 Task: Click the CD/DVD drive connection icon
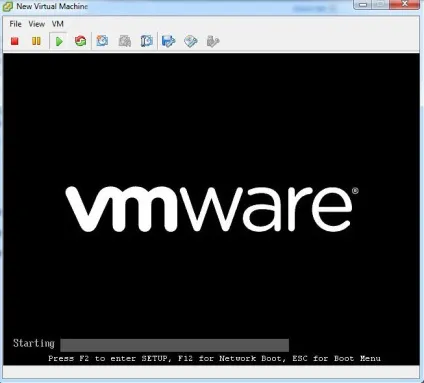point(191,41)
